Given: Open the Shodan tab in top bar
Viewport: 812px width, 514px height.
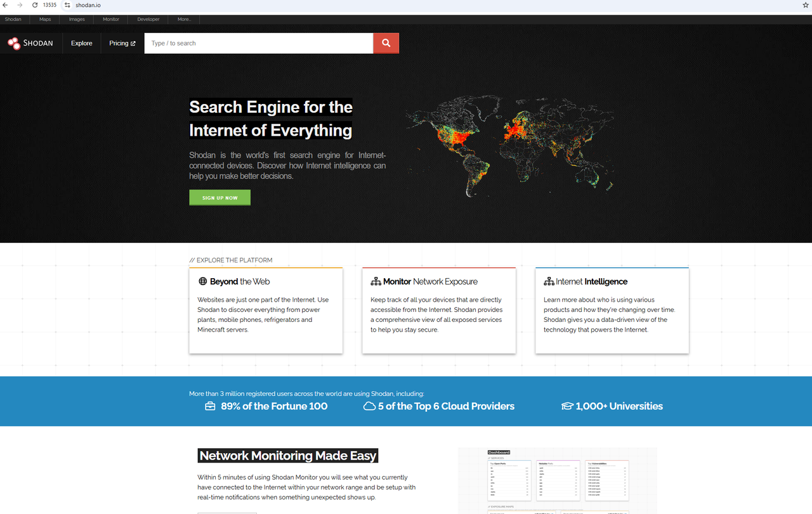Looking at the screenshot, I should click(x=13, y=20).
